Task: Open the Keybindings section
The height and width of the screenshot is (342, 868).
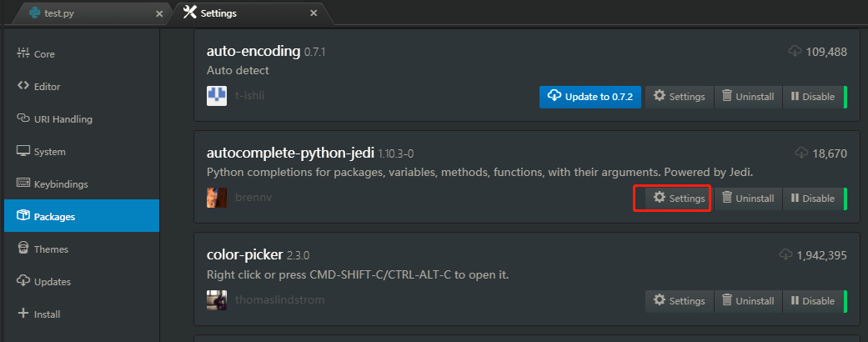Action: (x=60, y=184)
